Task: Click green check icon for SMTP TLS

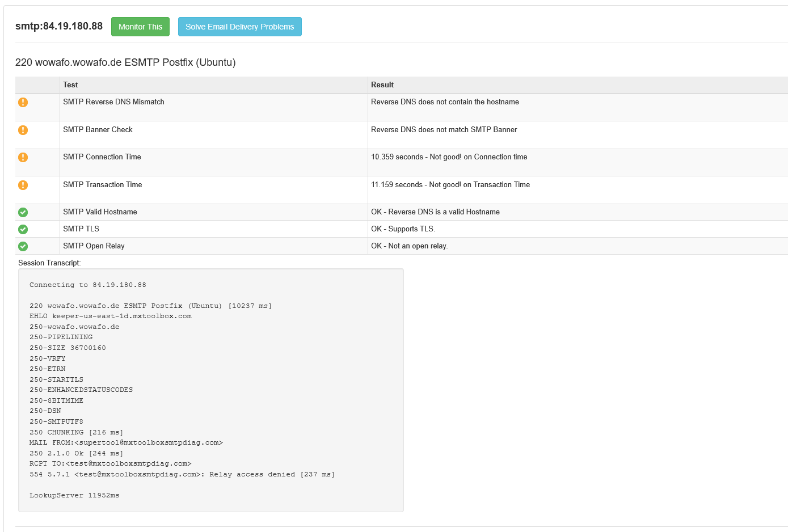Action: (x=23, y=229)
